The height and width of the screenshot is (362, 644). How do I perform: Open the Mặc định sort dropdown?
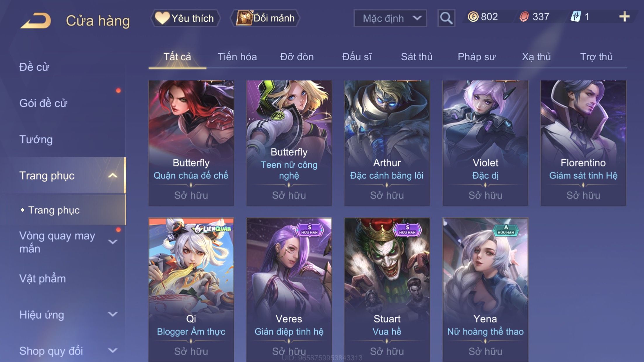pyautogui.click(x=390, y=18)
